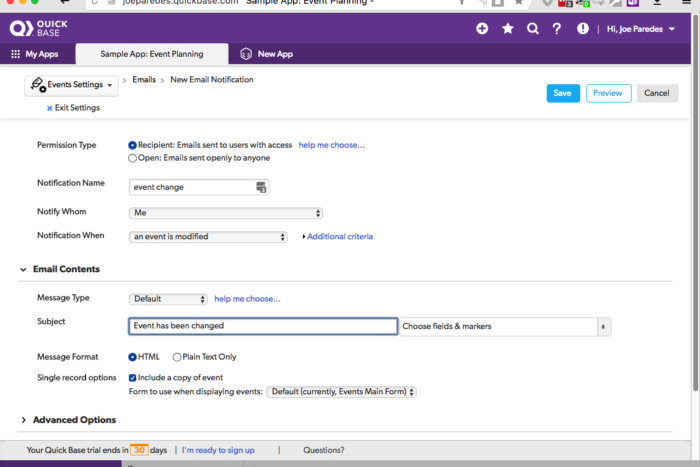Click the Events Settings gear icon
Screen dimensions: 700x467
(38, 84)
